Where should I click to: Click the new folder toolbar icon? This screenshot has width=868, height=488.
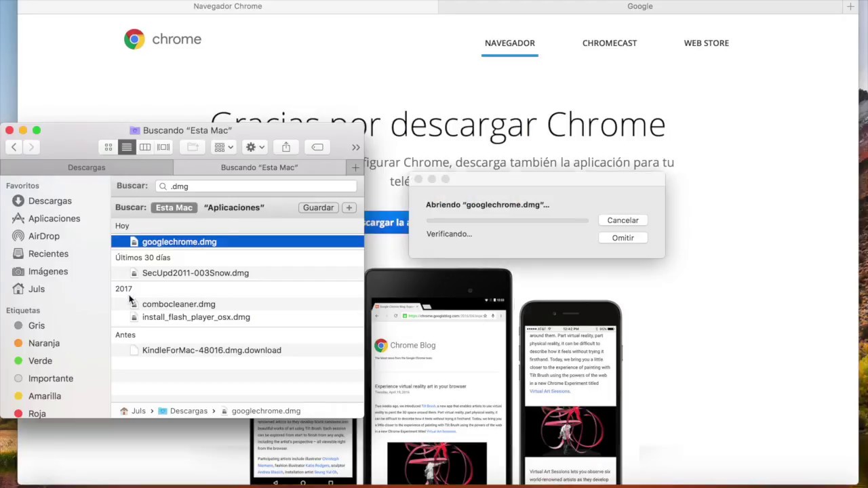[193, 147]
